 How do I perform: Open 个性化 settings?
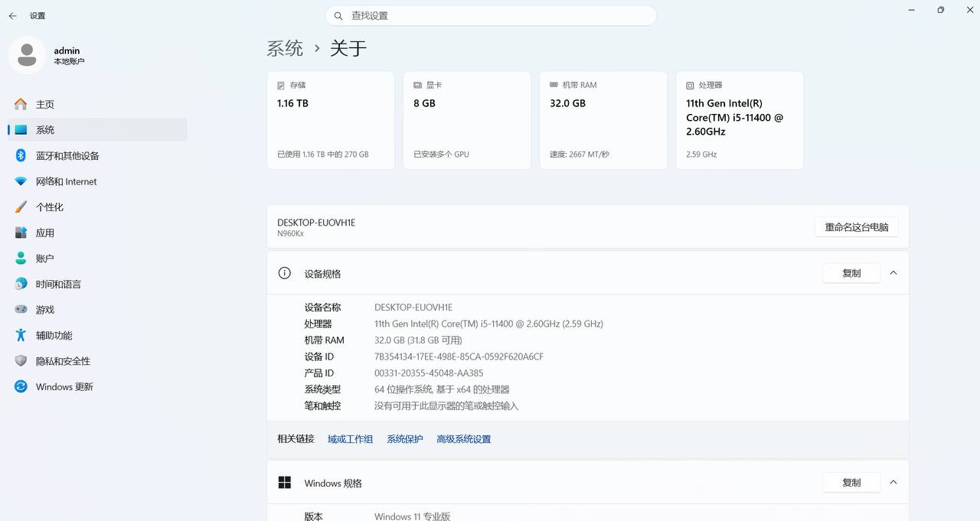tap(97, 207)
